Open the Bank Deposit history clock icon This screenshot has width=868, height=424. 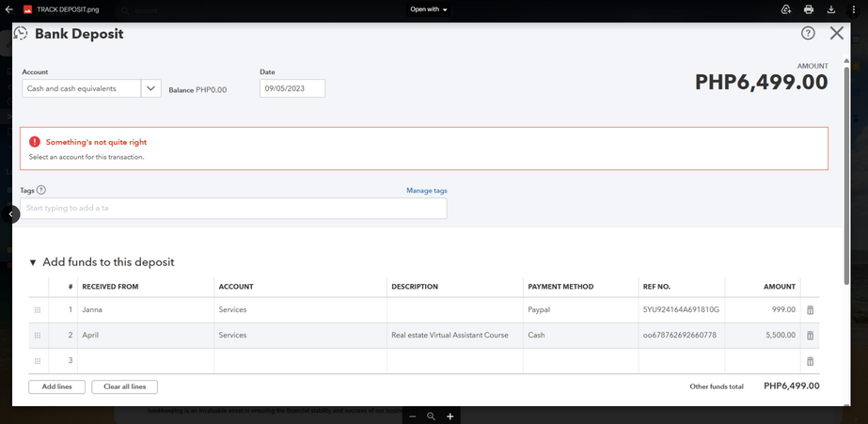pos(21,33)
